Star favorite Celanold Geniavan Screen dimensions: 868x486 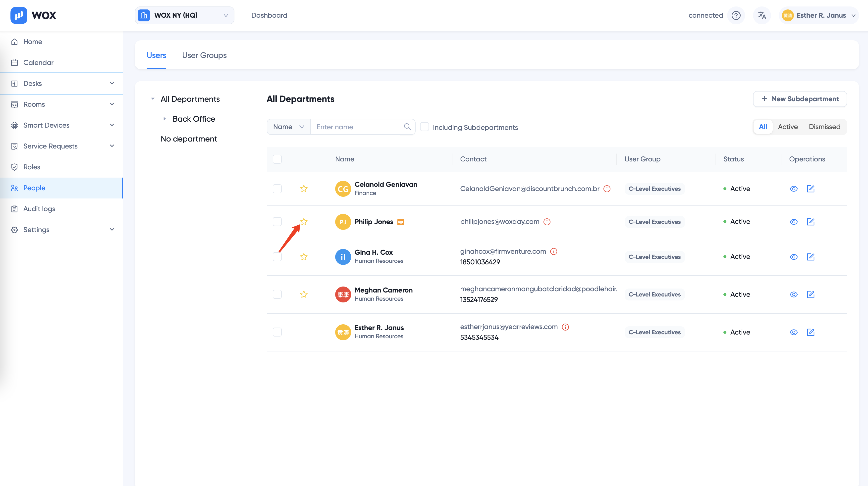click(x=304, y=189)
